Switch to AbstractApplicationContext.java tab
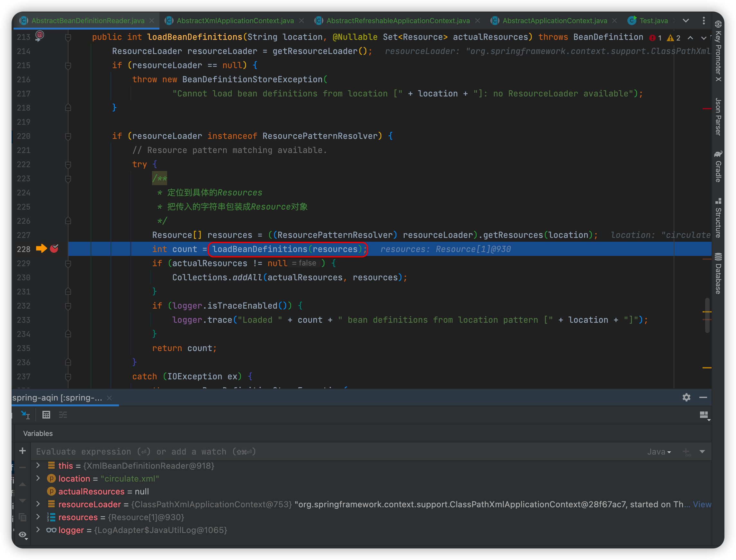This screenshot has width=736, height=560. pyautogui.click(x=554, y=21)
